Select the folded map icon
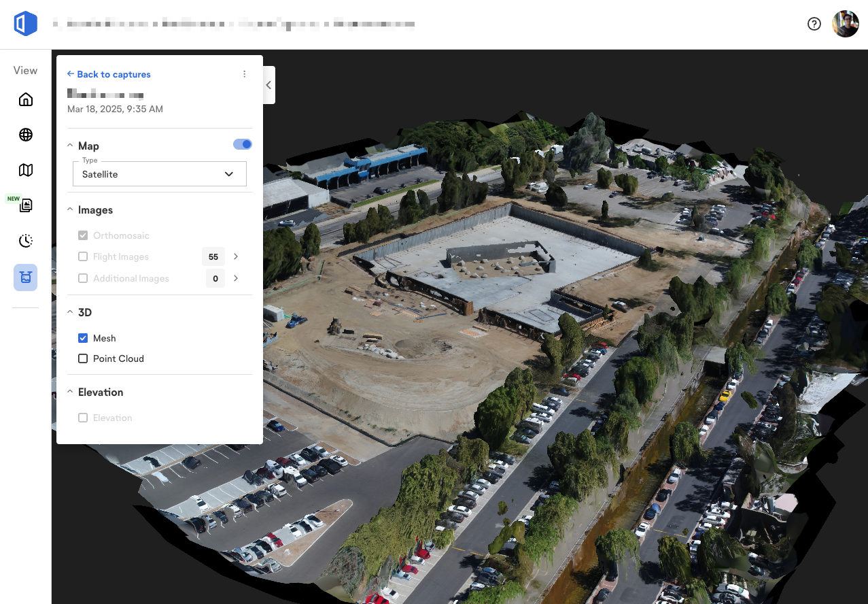Screen dimensions: 868x604 coord(26,170)
